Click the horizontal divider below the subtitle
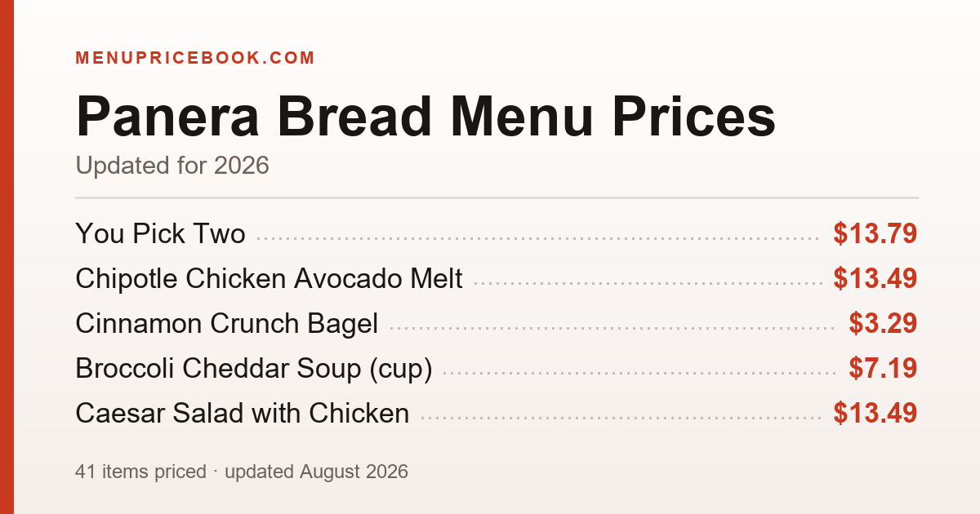 (497, 197)
